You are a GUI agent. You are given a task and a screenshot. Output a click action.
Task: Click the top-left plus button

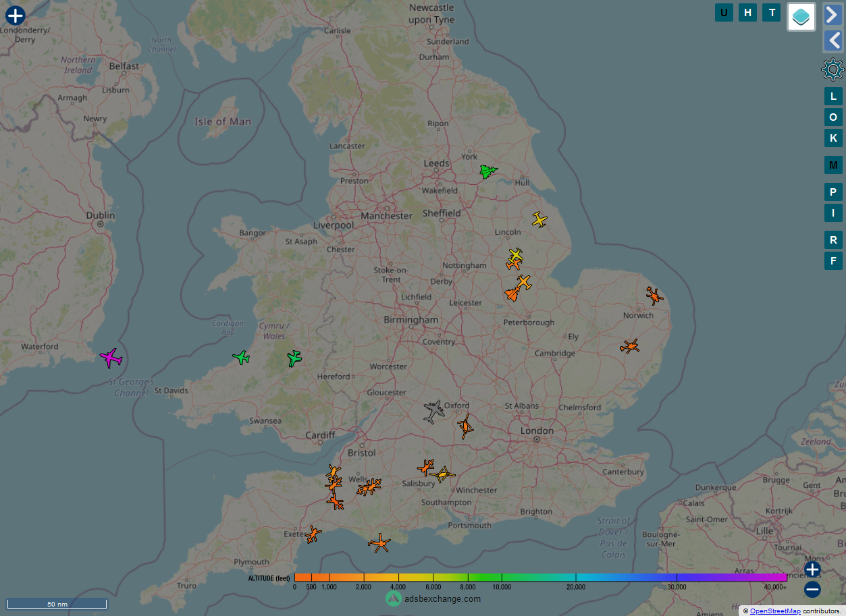[15, 16]
